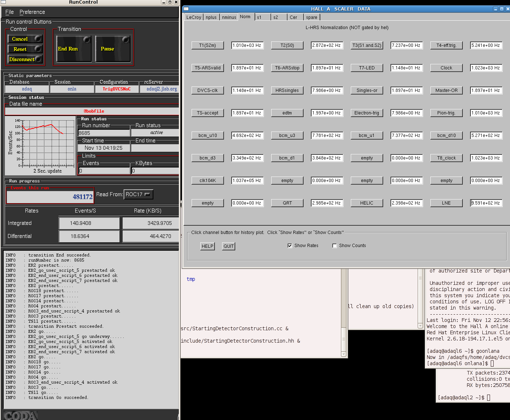Screen dimensions: 510x420
Task: Switch to the s2 tab
Action: tap(279, 17)
